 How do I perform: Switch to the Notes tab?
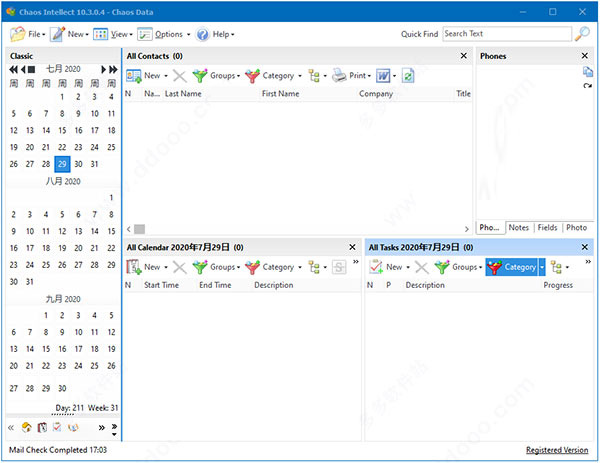click(518, 228)
